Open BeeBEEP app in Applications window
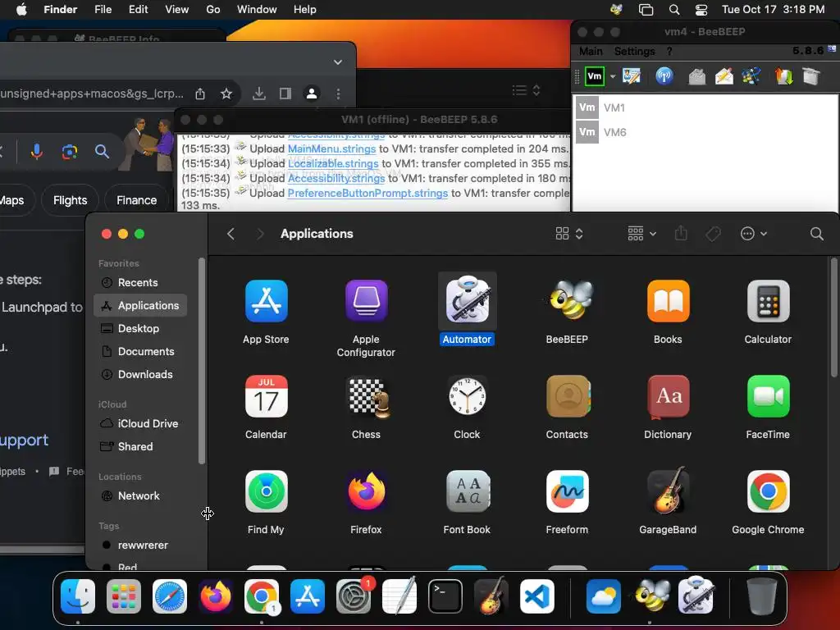Viewport: 840px width, 630px height. pyautogui.click(x=568, y=301)
